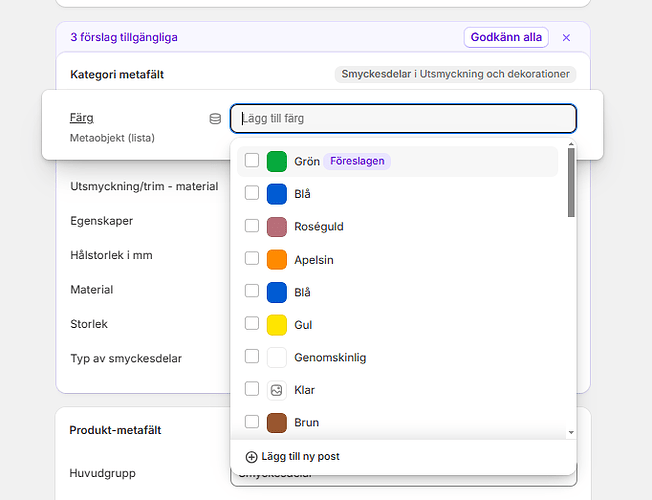Screen dimensions: 652x500
Task: Select the Gul checkbox
Action: click(252, 324)
